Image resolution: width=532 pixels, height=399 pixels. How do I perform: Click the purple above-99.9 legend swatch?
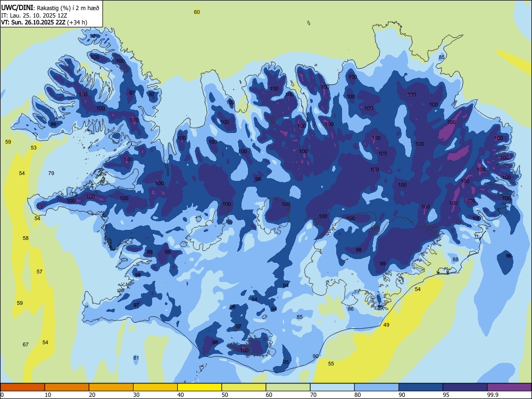click(509, 387)
